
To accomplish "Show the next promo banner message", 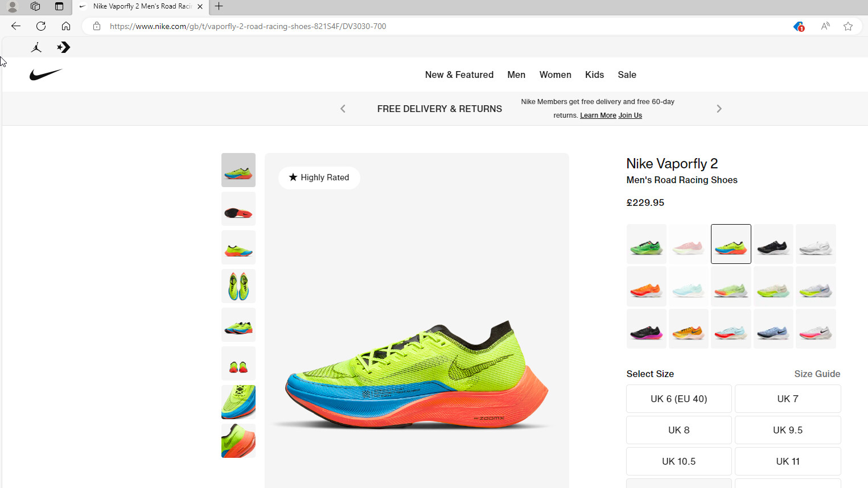I will [719, 109].
